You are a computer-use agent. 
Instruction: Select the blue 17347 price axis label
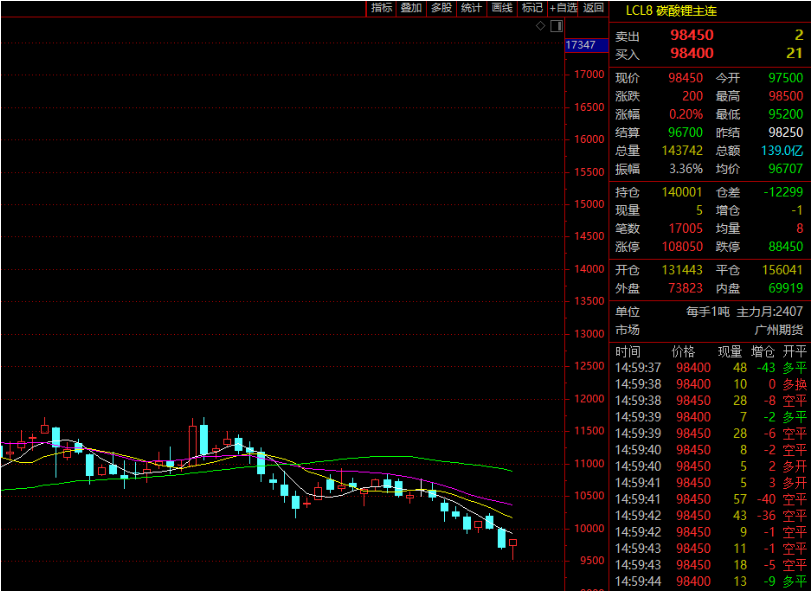(581, 45)
